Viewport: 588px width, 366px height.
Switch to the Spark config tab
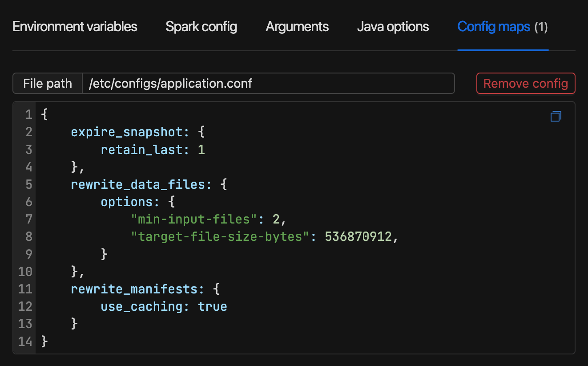(201, 27)
